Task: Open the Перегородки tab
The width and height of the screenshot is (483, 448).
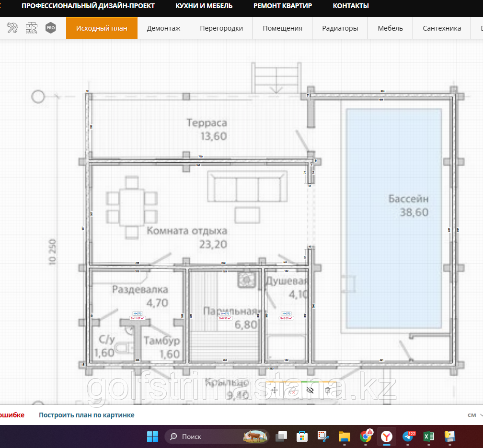Action: (221, 28)
